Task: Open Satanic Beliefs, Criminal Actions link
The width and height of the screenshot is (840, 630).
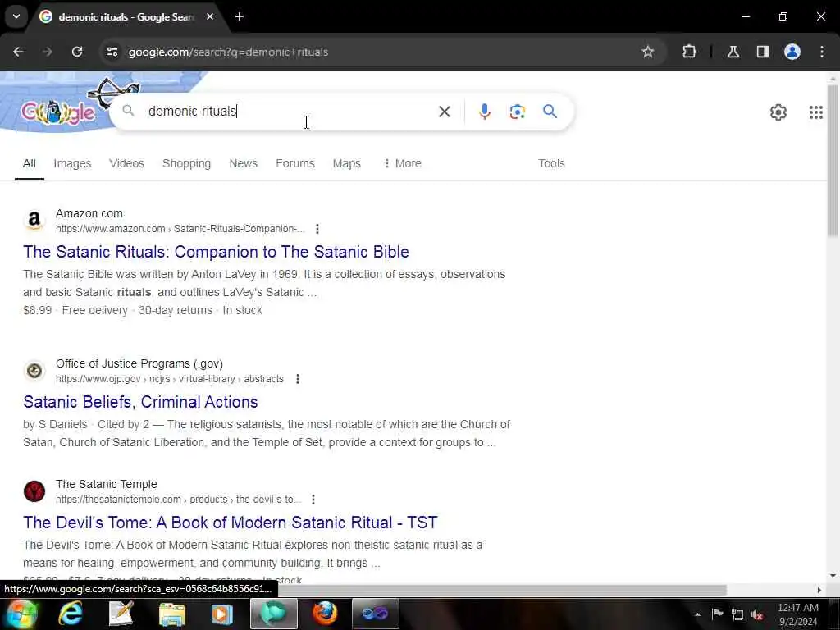Action: pos(140,402)
